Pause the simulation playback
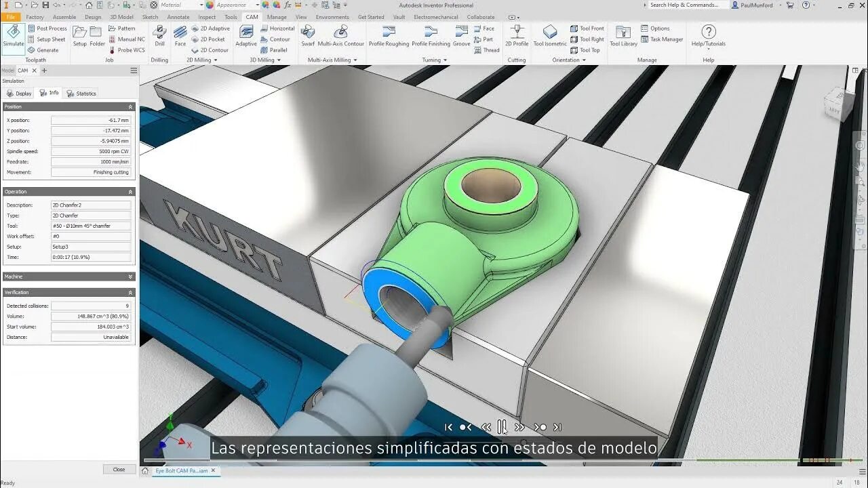Screen dimensions: 868x488 502,427
